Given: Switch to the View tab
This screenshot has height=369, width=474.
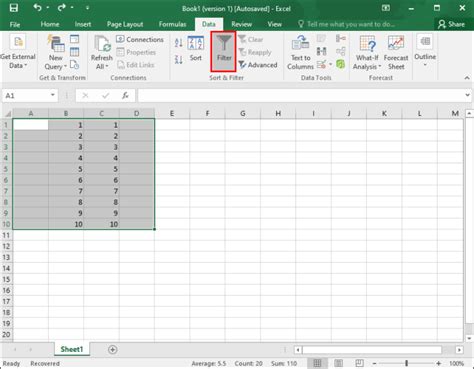Looking at the screenshot, I should 274,24.
